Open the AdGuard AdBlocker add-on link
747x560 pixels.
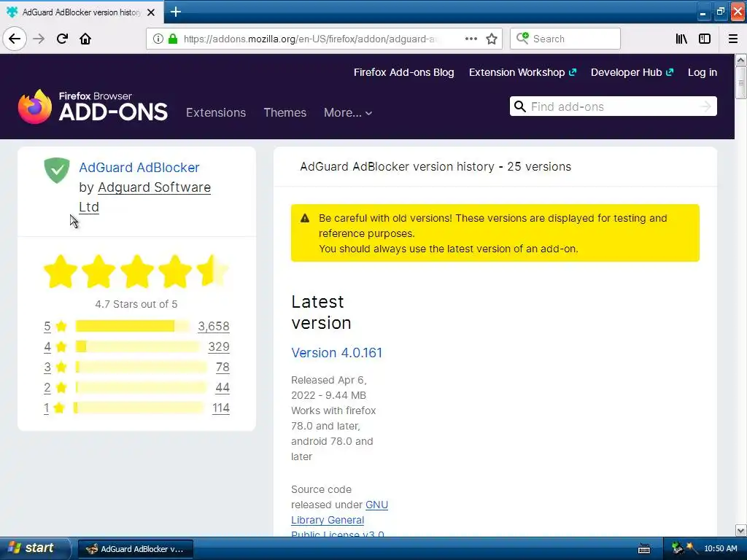click(139, 168)
